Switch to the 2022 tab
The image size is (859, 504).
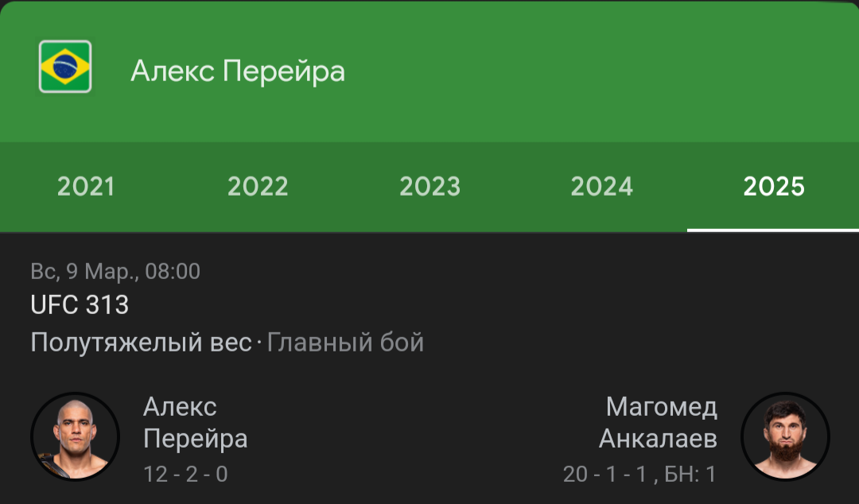pyautogui.click(x=258, y=187)
